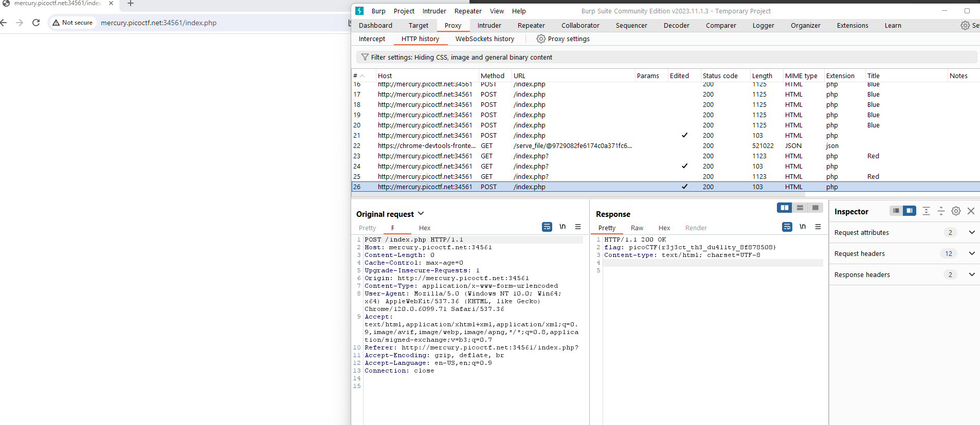The width and height of the screenshot is (980, 425).
Task: Click the Not secure site info chip
Action: click(72, 23)
